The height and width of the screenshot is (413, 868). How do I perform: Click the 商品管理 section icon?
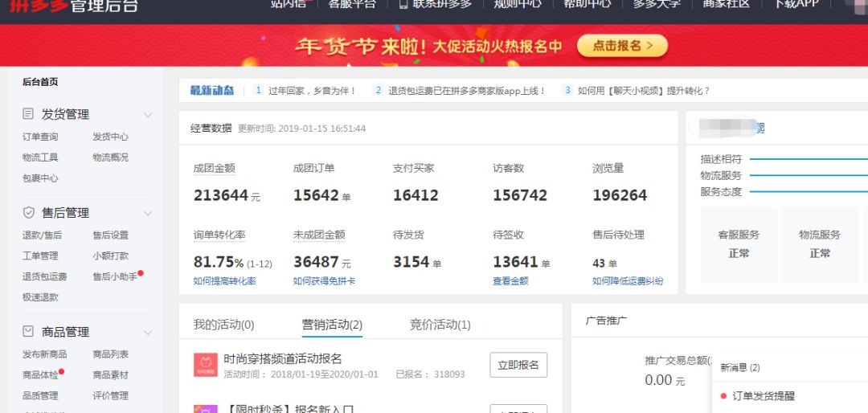(x=28, y=332)
